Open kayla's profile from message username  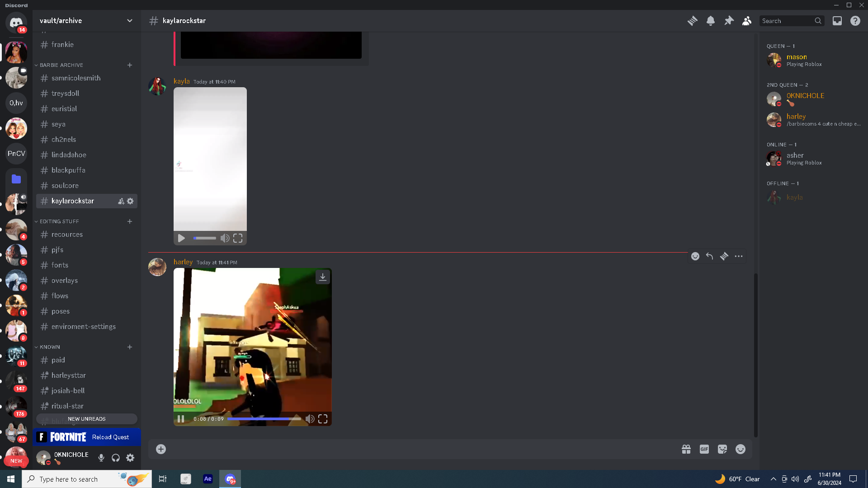pyautogui.click(x=182, y=81)
